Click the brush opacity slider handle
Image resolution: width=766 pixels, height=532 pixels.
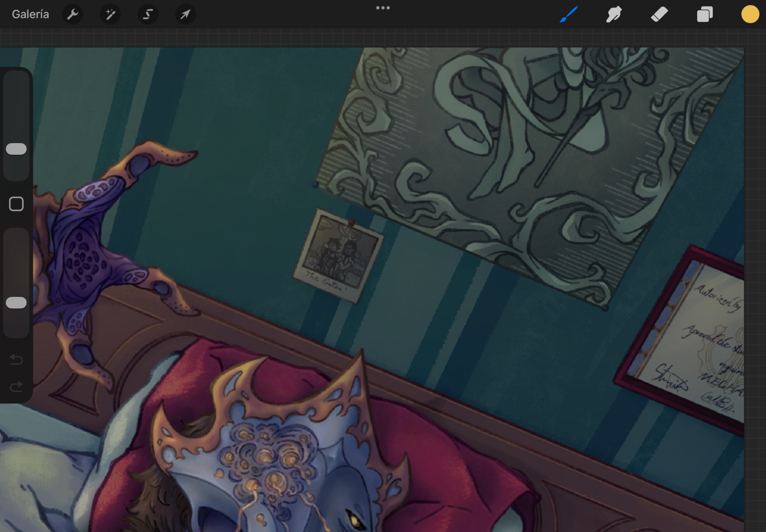pos(16,303)
